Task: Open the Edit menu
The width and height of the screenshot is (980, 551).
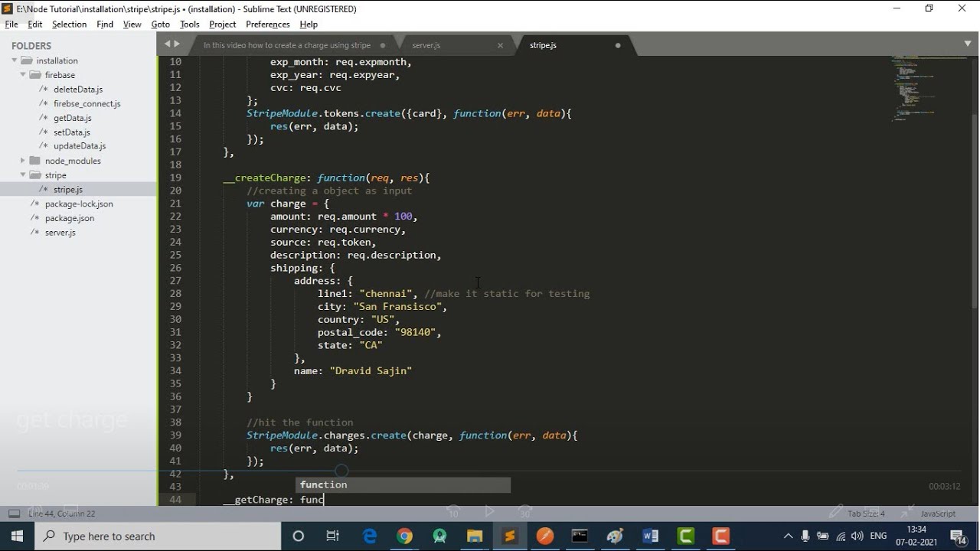Action: pyautogui.click(x=35, y=24)
